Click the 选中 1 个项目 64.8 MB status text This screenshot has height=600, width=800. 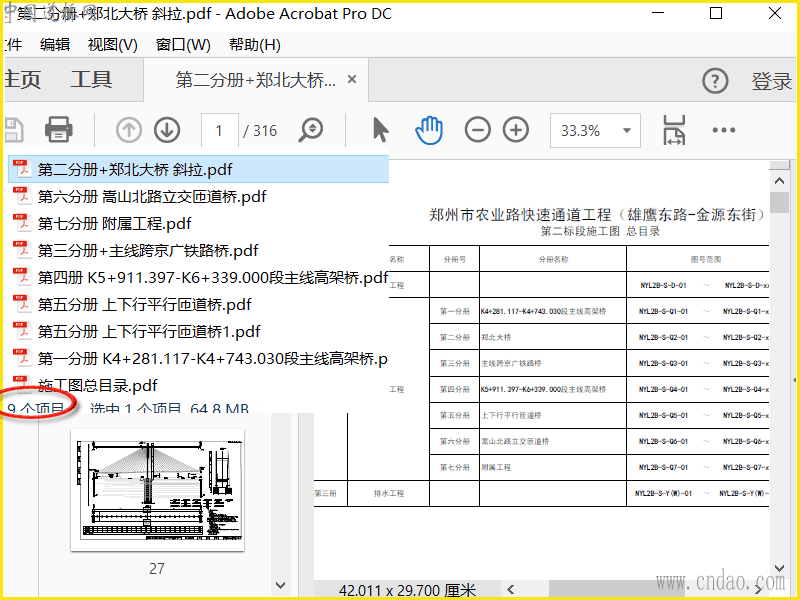pyautogui.click(x=169, y=408)
